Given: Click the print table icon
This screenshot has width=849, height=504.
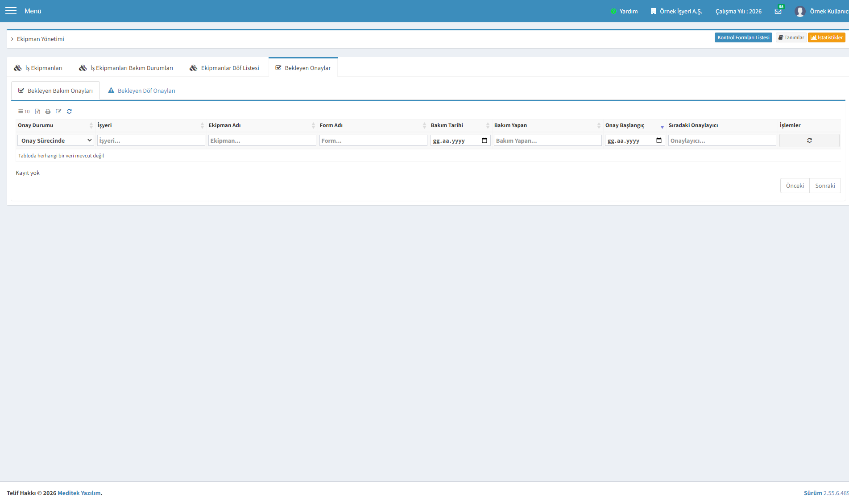Looking at the screenshot, I should point(48,112).
